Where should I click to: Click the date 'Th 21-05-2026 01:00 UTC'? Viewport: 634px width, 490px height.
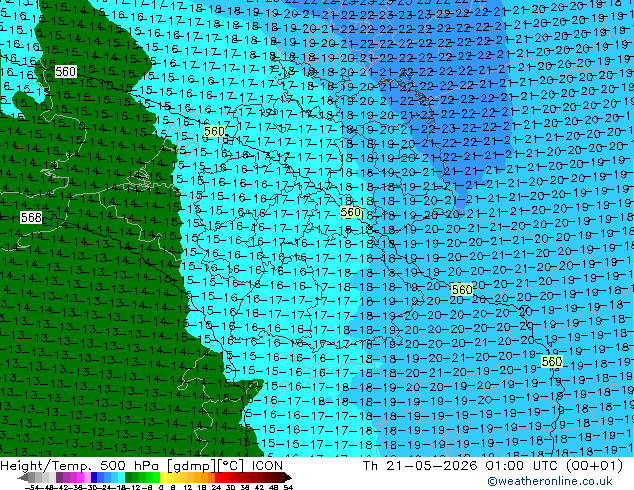pyautogui.click(x=461, y=465)
